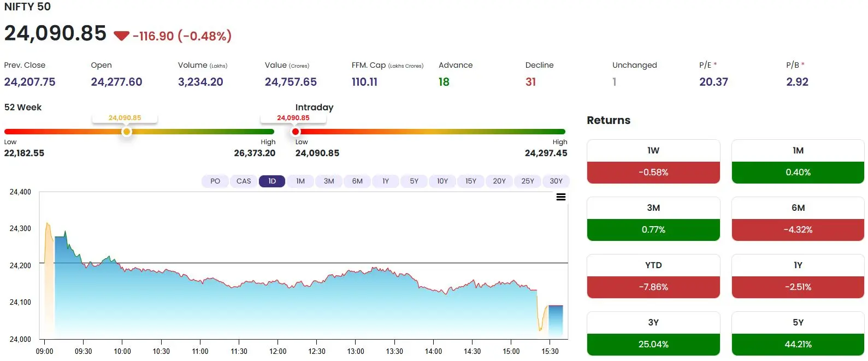868x361 pixels.
Task: Click the 52 Week 24,090.85 tooltip
Action: click(x=125, y=118)
